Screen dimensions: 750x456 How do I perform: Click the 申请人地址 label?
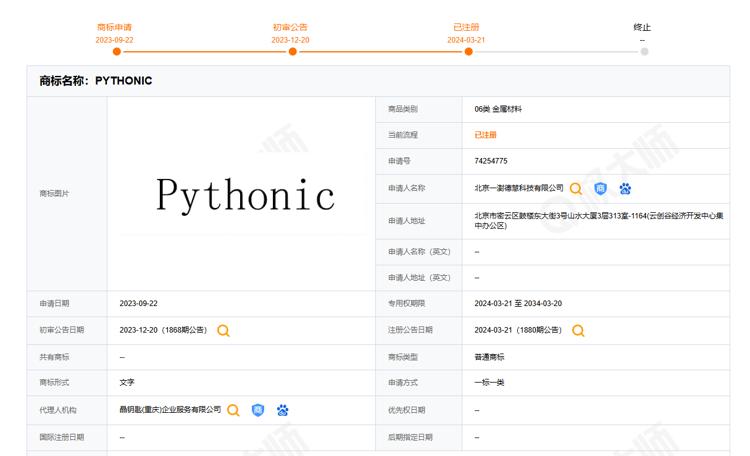[407, 221]
